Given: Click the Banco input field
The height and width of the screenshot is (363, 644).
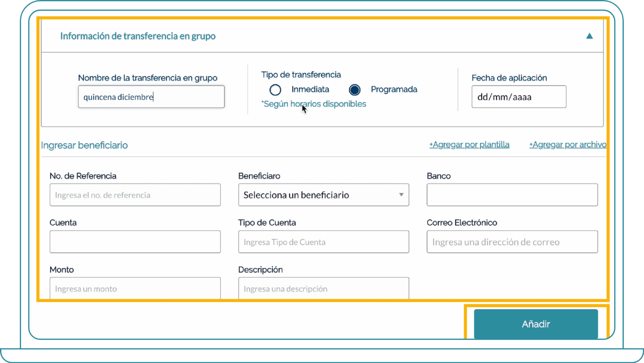Looking at the screenshot, I should (x=512, y=195).
